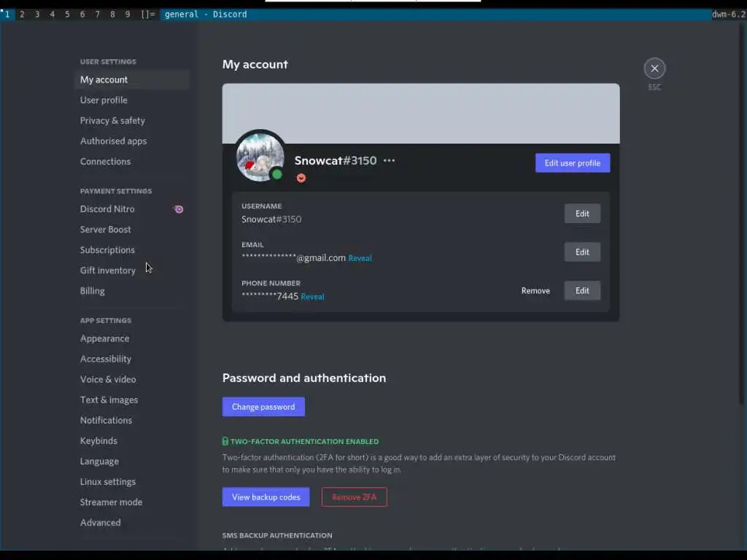Click the profile banner area
This screenshot has height=560, width=747.
tap(421, 113)
